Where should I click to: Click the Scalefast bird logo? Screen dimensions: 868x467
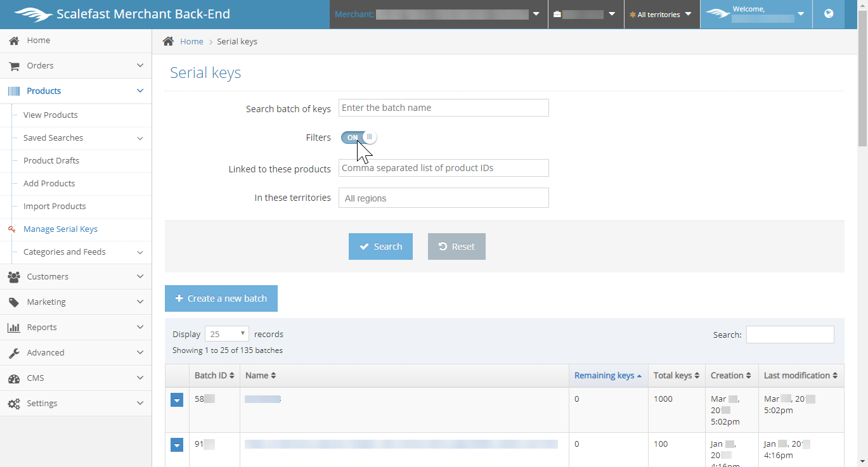(34, 14)
